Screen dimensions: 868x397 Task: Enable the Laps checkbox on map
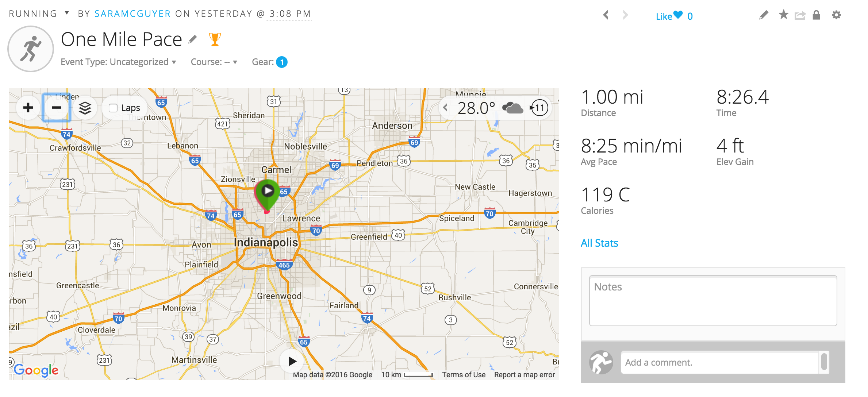(x=113, y=108)
